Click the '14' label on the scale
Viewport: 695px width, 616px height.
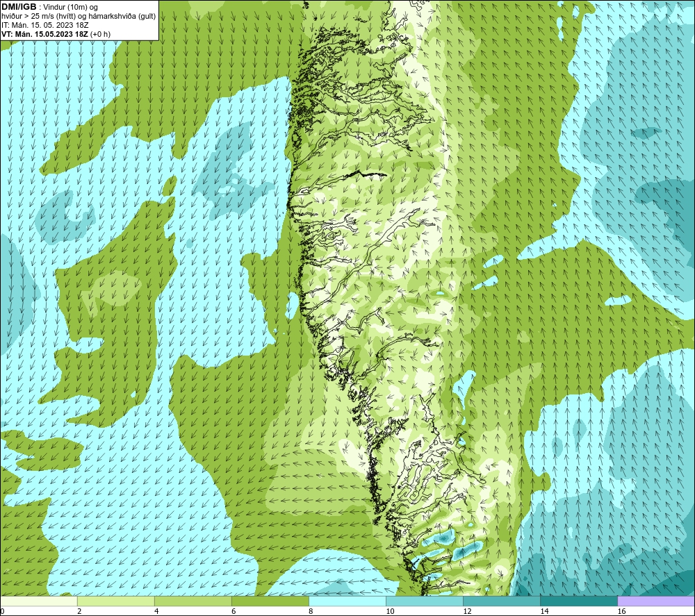(544, 611)
